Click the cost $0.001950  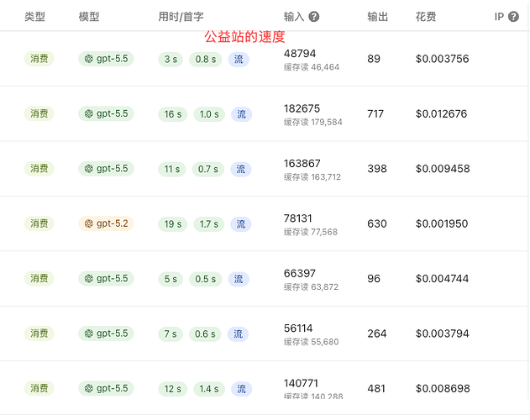(442, 223)
